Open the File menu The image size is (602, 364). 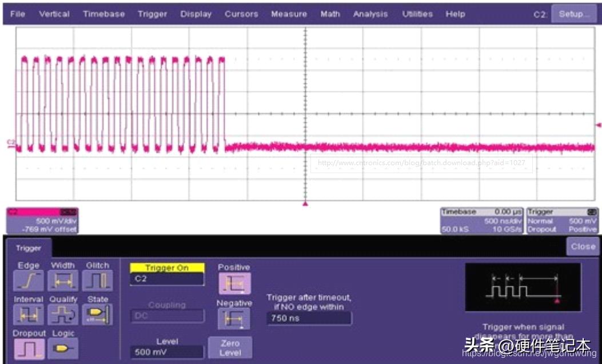18,14
